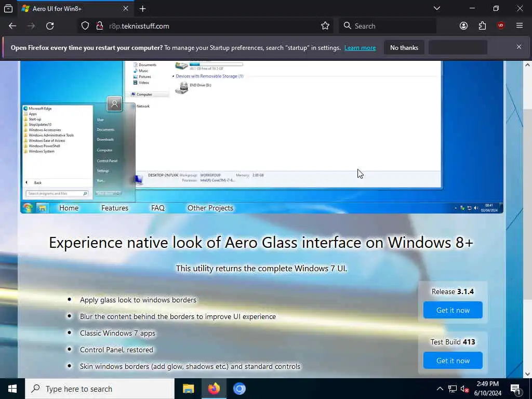Open the Extensions puzzle icon
The height and width of the screenshot is (399, 532).
click(x=482, y=26)
